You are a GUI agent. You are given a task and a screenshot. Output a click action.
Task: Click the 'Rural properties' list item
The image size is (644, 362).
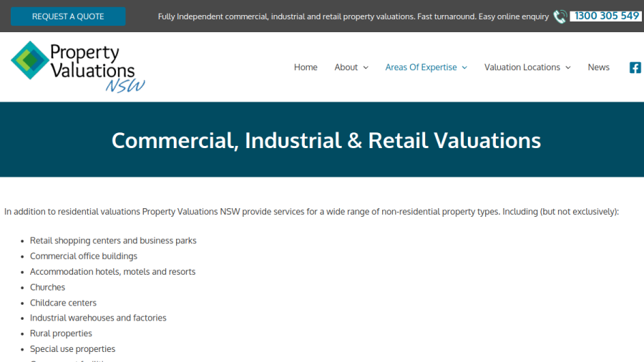[x=61, y=333]
